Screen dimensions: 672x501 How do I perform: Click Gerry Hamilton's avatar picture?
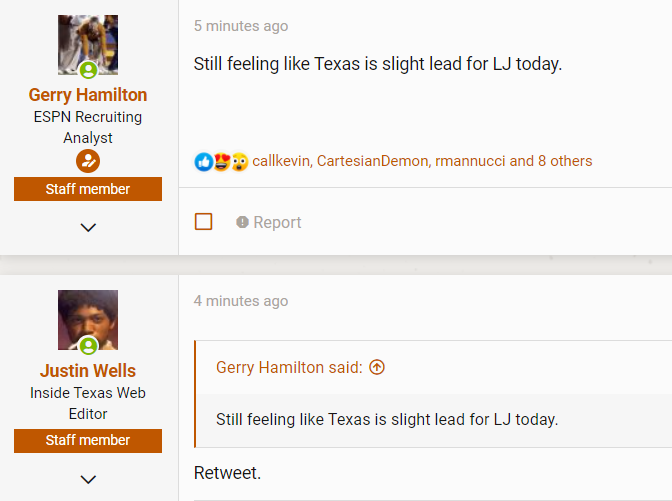(x=88, y=42)
